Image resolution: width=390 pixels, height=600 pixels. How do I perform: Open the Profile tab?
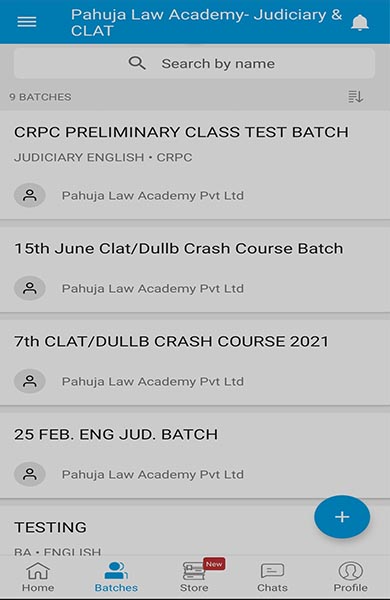pos(350,577)
